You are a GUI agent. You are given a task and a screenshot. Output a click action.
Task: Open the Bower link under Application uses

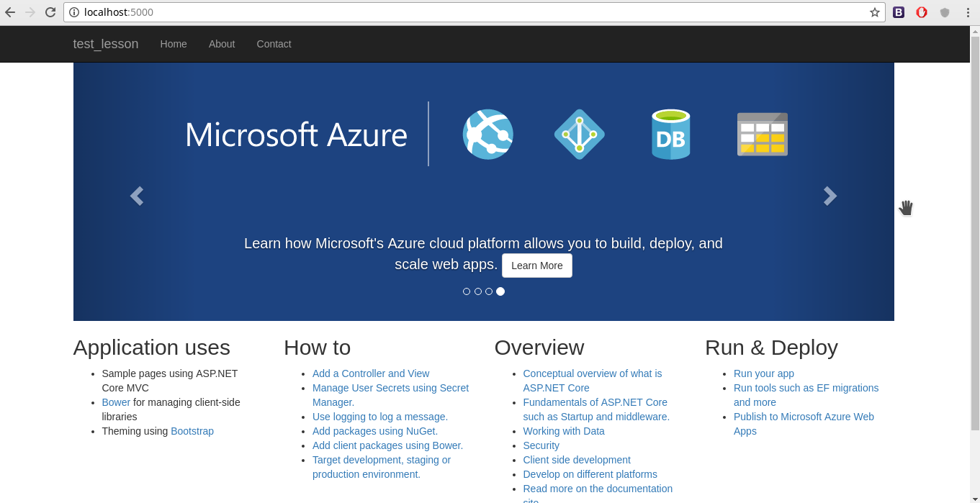pyautogui.click(x=116, y=402)
